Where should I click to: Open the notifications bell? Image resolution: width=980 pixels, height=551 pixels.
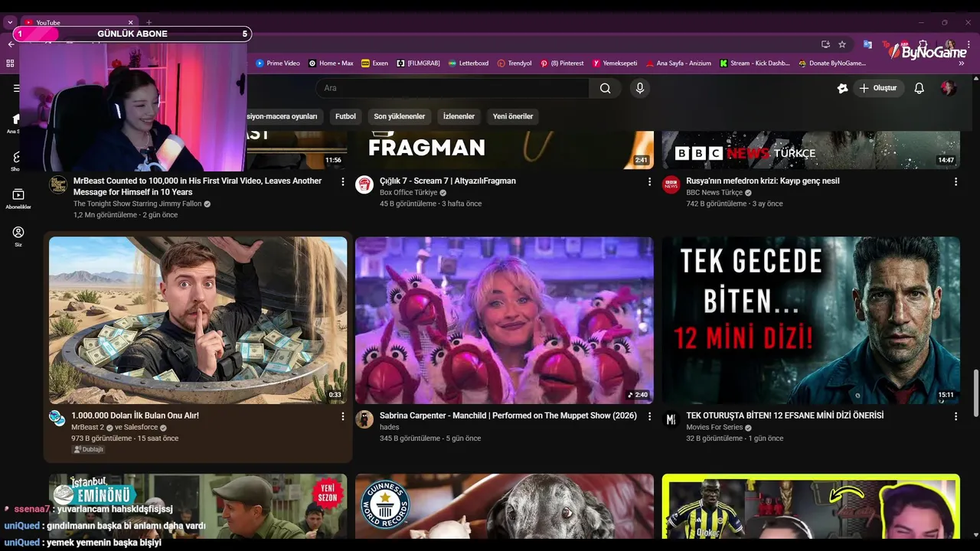click(920, 88)
